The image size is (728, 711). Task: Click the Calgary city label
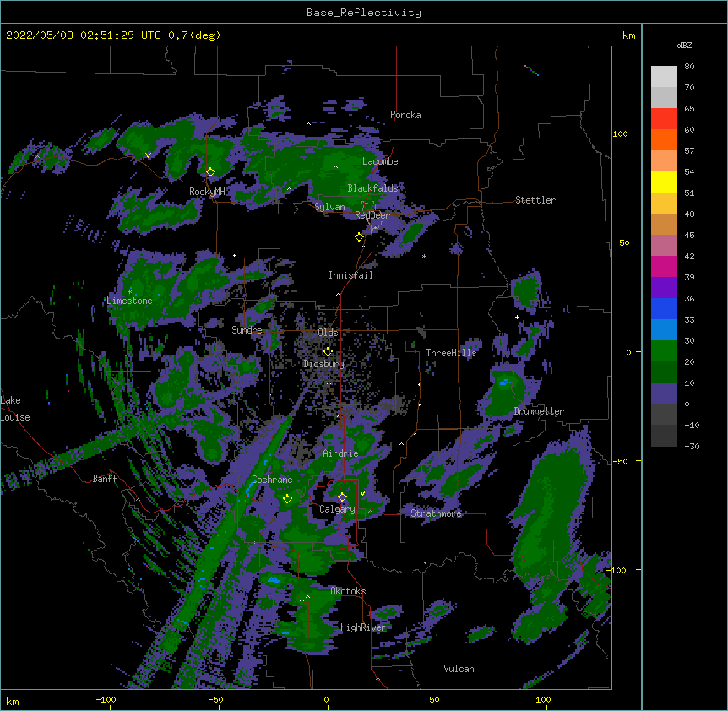(337, 509)
